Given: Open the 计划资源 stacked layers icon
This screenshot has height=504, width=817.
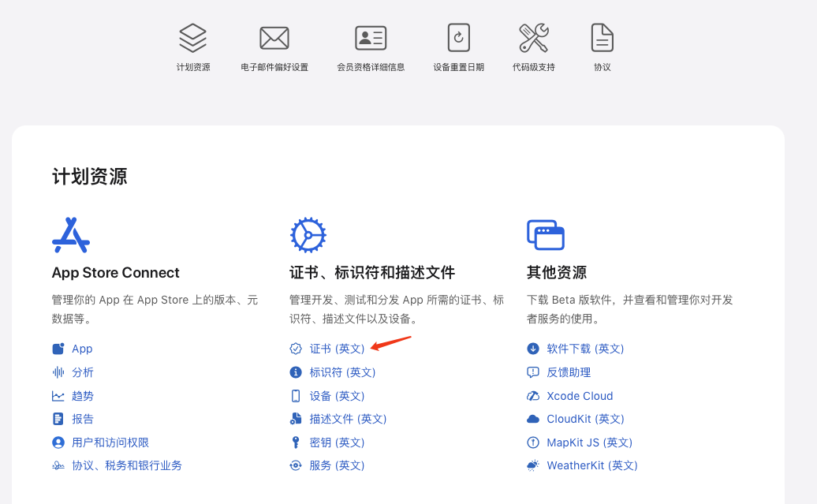Looking at the screenshot, I should tap(192, 38).
